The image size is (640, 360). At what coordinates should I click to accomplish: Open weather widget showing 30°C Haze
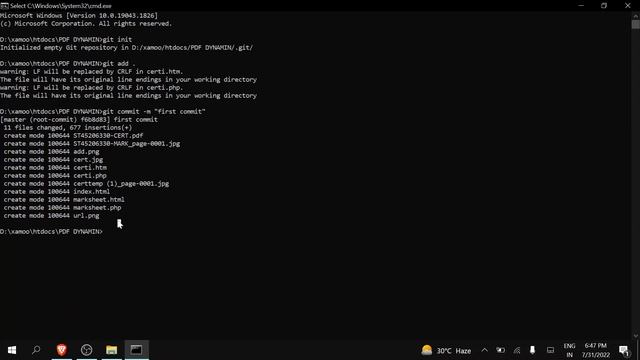tap(446, 350)
